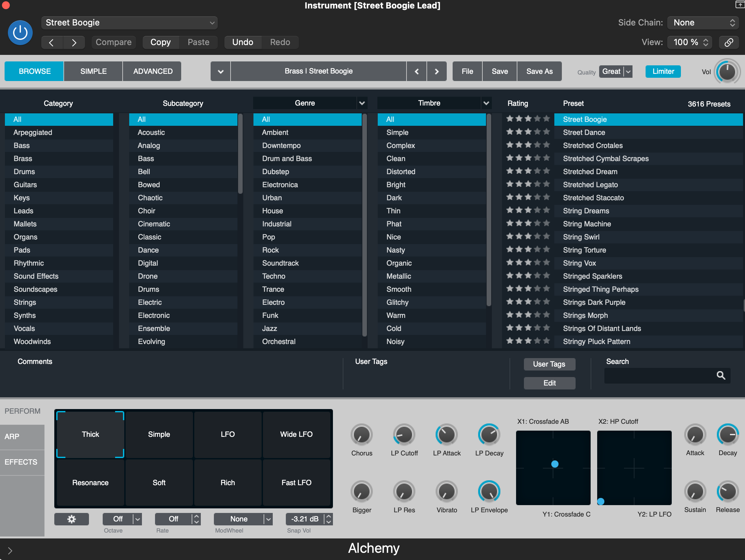
Task: Toggle the Limiter button
Action: (663, 71)
